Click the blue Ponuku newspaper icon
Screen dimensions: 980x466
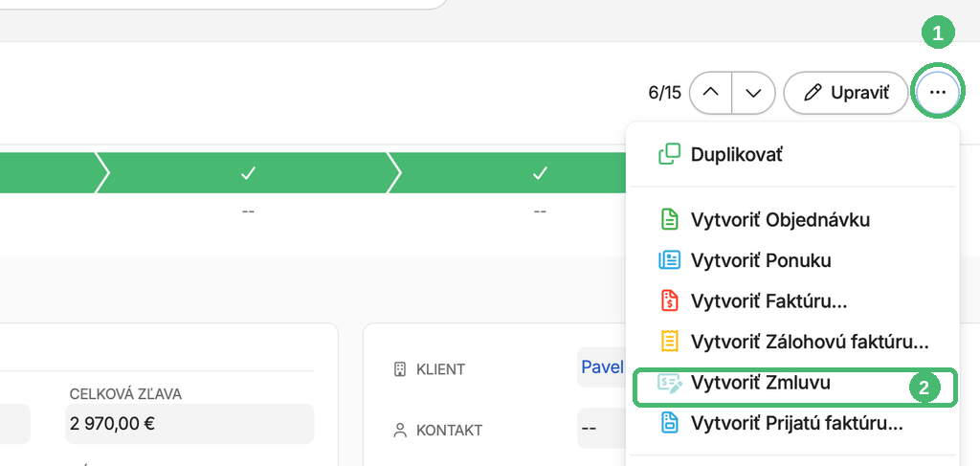coord(669,260)
